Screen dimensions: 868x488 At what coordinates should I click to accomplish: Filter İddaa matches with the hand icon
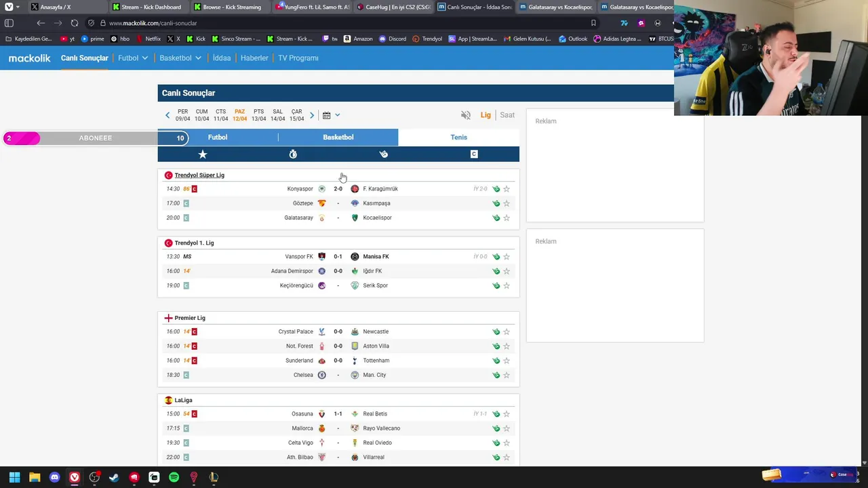click(383, 155)
